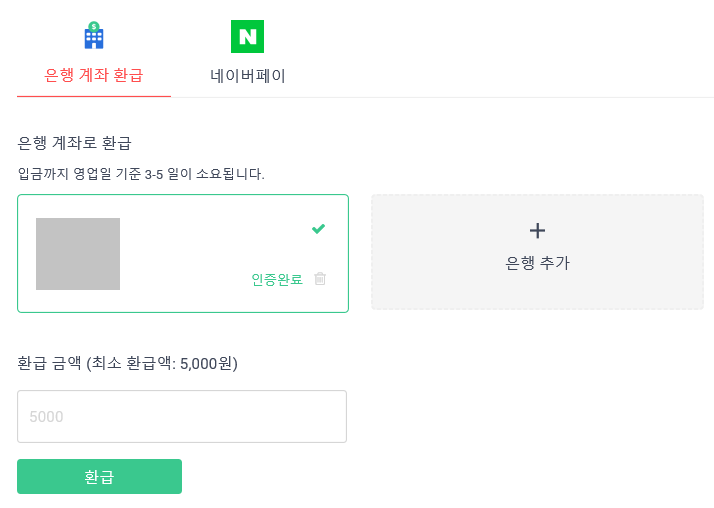Click the 은행 추가 label
The height and width of the screenshot is (508, 714).
click(x=537, y=263)
